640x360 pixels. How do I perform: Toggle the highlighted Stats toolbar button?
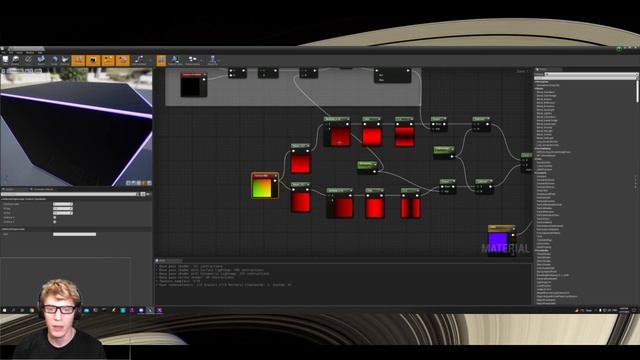point(161,60)
